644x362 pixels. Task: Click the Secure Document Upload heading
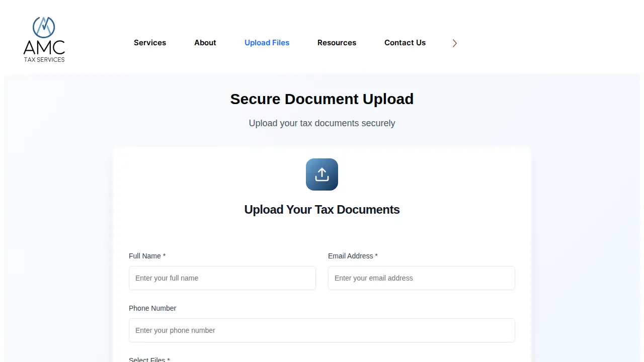tap(322, 99)
